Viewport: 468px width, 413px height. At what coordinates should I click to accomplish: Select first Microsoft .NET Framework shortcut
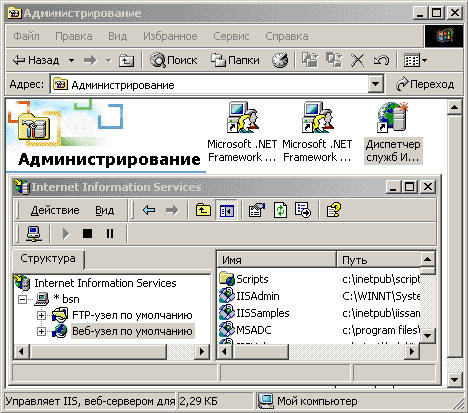click(242, 132)
